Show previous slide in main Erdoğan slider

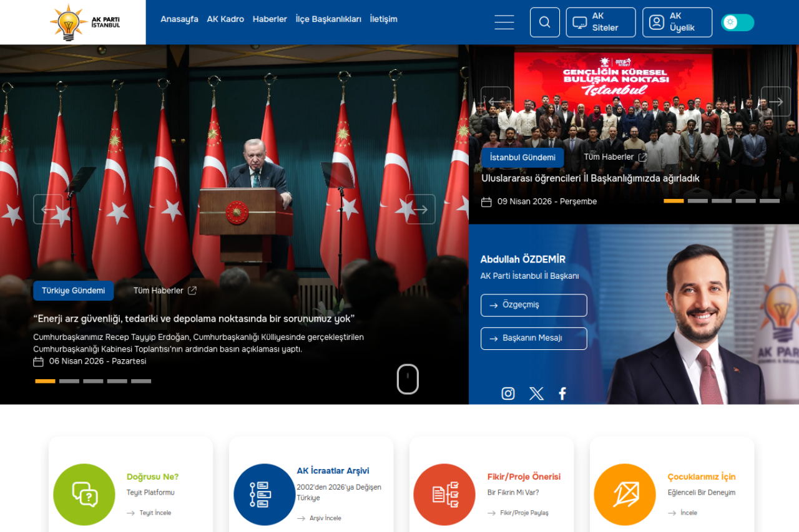(48, 210)
